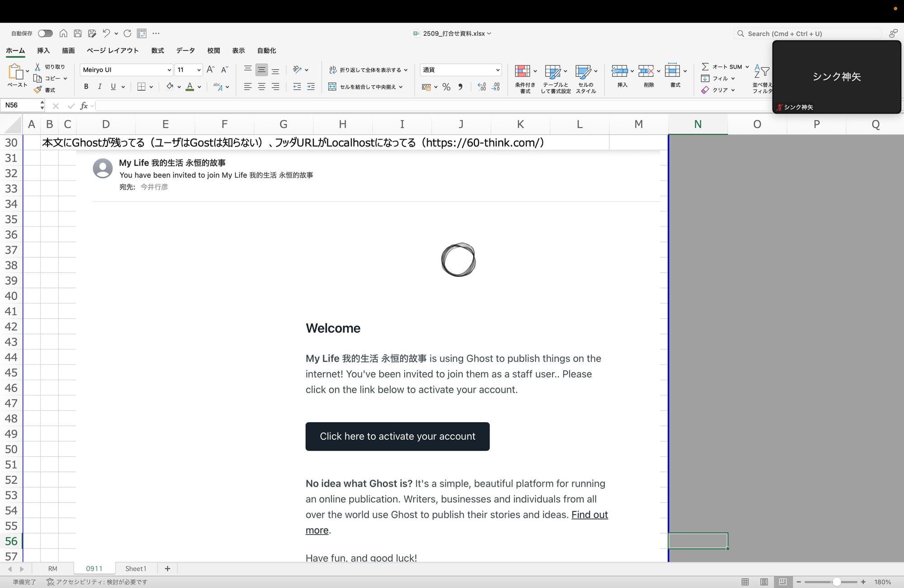Switch to Sheet1 worksheet tab
904x588 pixels.
(136, 569)
